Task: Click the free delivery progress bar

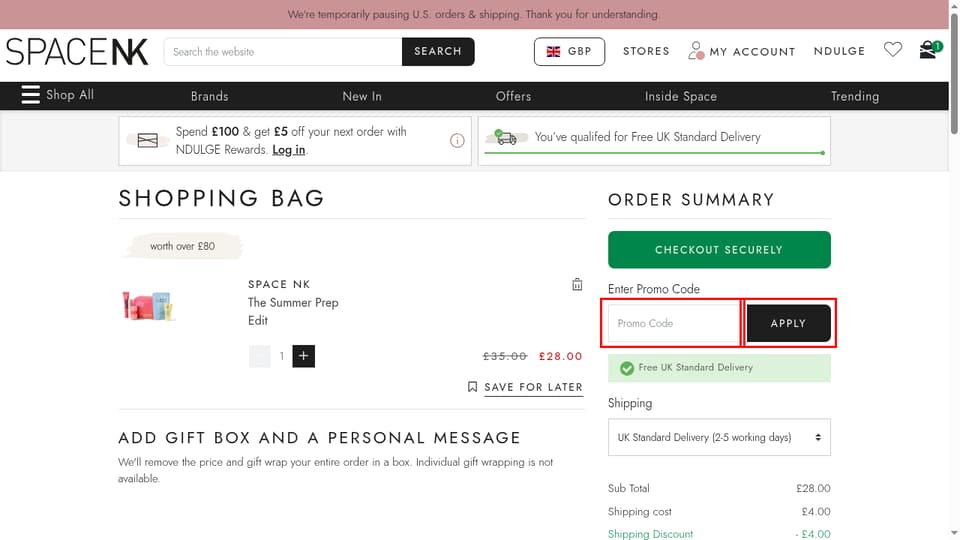Action: point(654,153)
